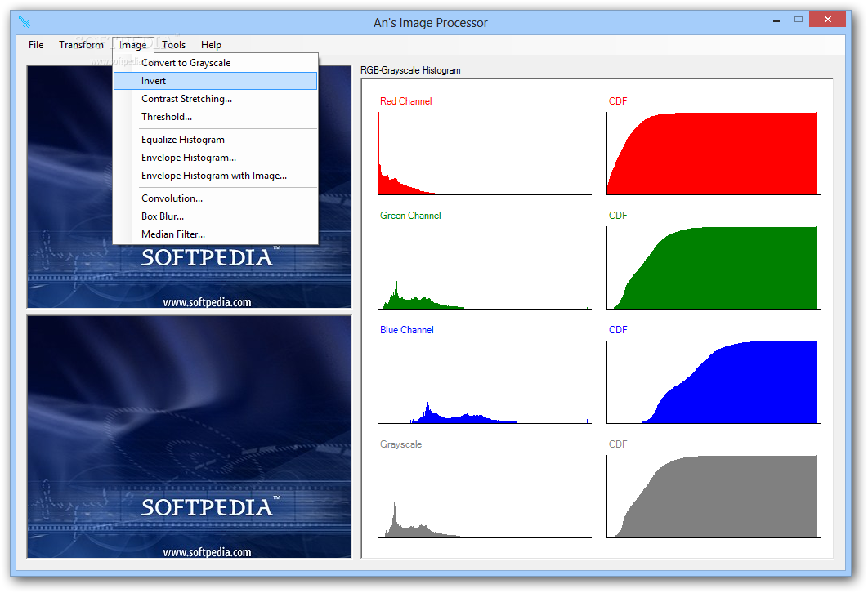Open the File menu
This screenshot has height=593, width=868.
[36, 45]
